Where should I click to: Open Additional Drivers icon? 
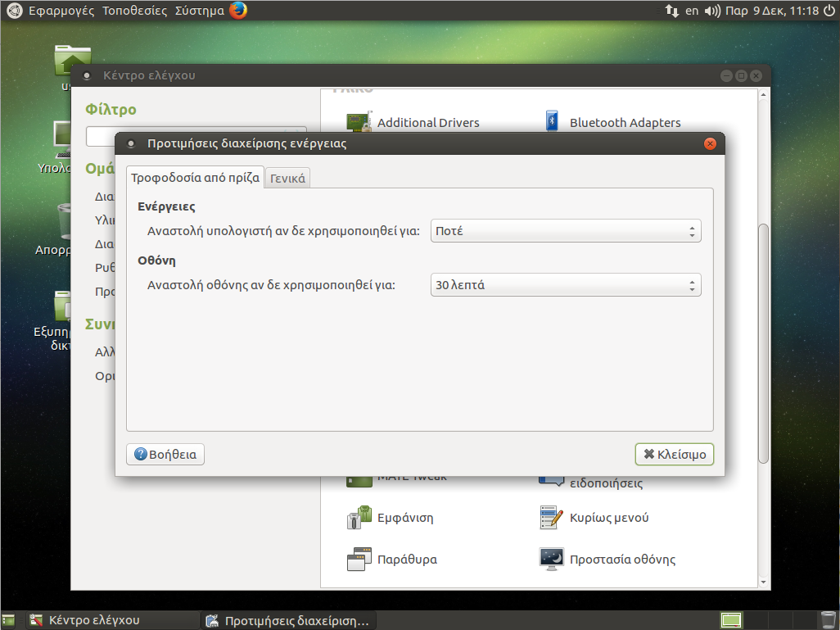[359, 123]
